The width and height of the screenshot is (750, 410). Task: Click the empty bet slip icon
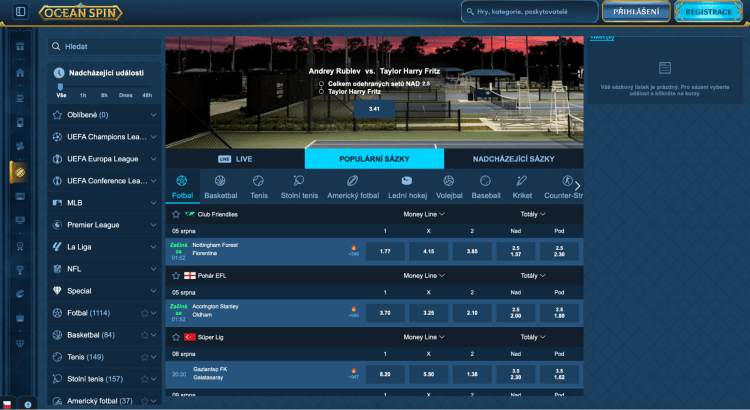pyautogui.click(x=665, y=68)
